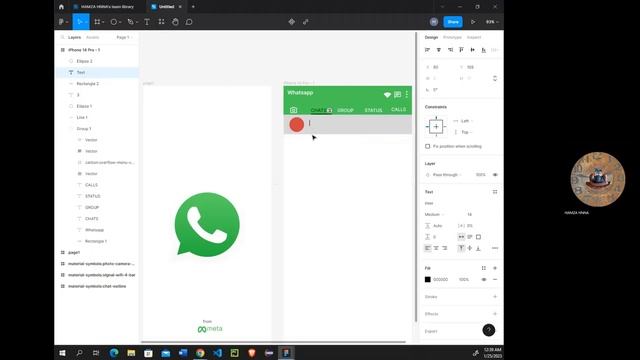Expand the Page 1 dropdown

pyautogui.click(x=124, y=37)
